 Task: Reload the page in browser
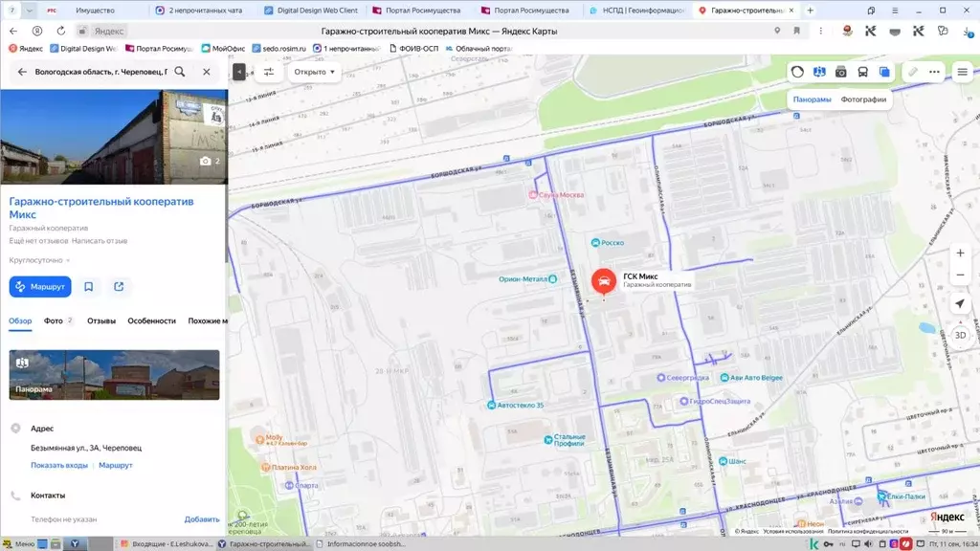click(x=60, y=31)
